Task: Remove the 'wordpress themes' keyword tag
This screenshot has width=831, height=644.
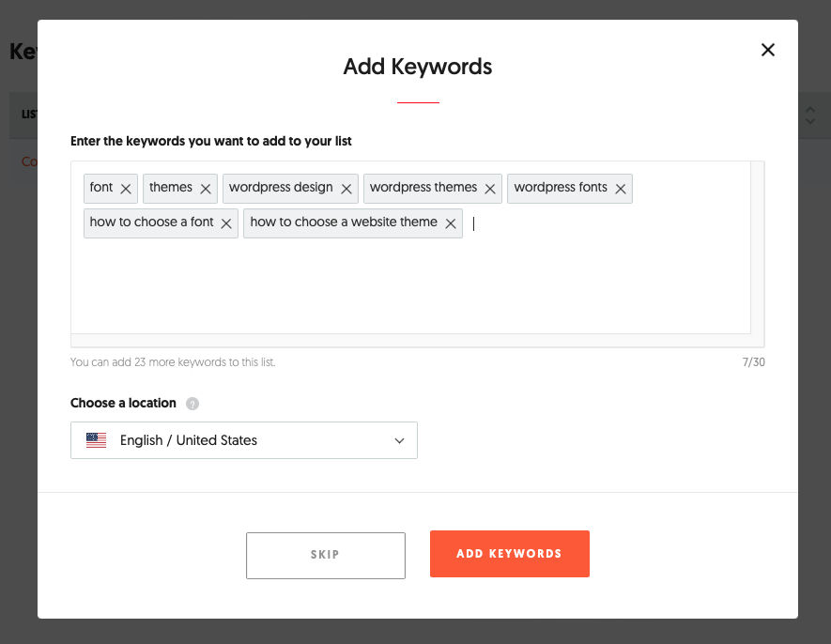Action: click(x=490, y=189)
